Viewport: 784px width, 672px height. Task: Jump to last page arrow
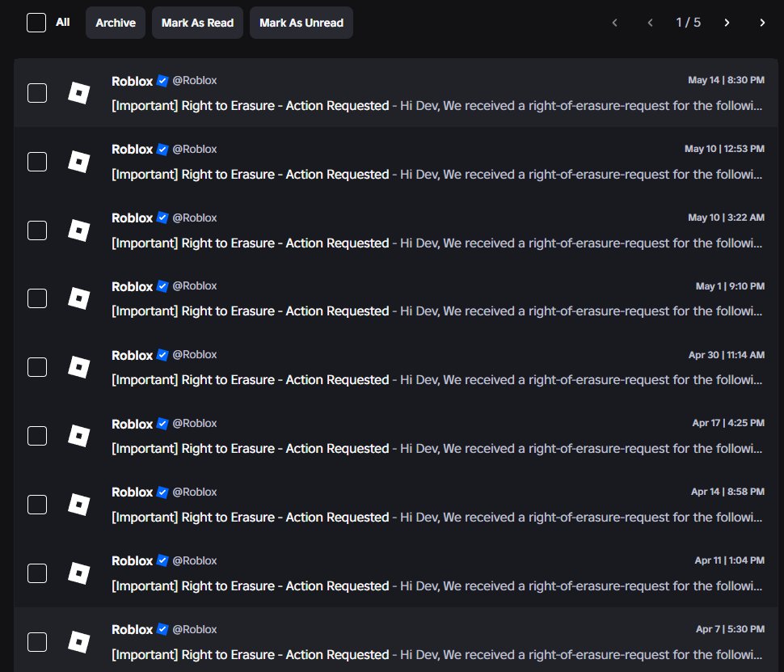coord(762,23)
